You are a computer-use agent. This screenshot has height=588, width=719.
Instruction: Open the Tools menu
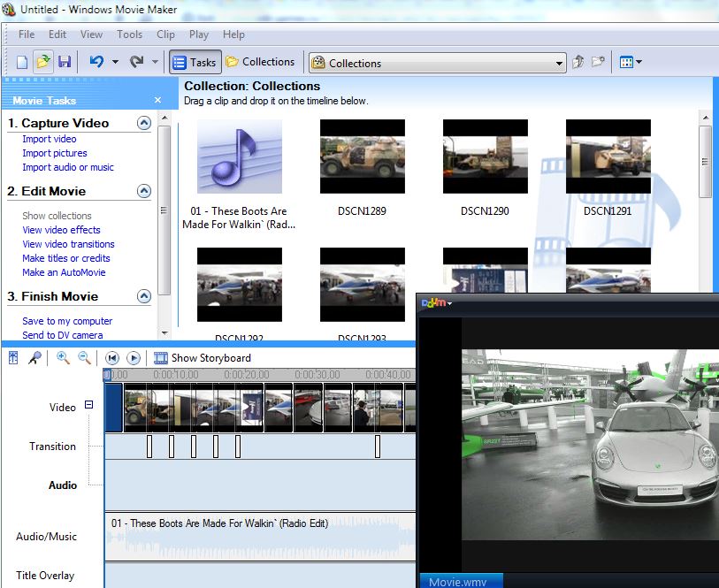click(129, 34)
